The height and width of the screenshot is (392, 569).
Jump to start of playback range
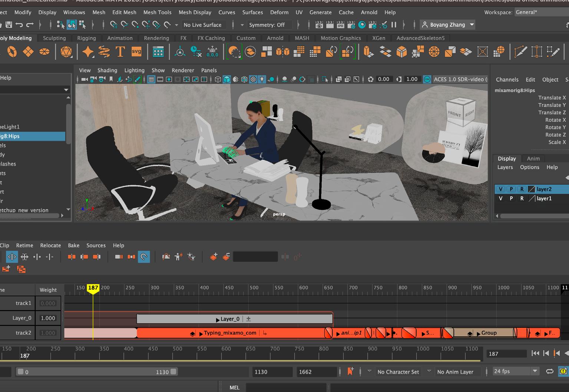pos(535,353)
